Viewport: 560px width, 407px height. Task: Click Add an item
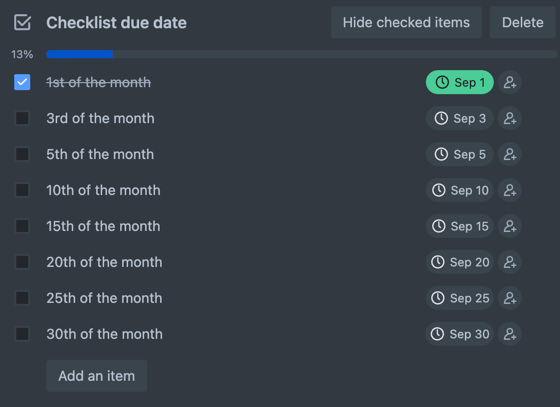[x=96, y=376]
